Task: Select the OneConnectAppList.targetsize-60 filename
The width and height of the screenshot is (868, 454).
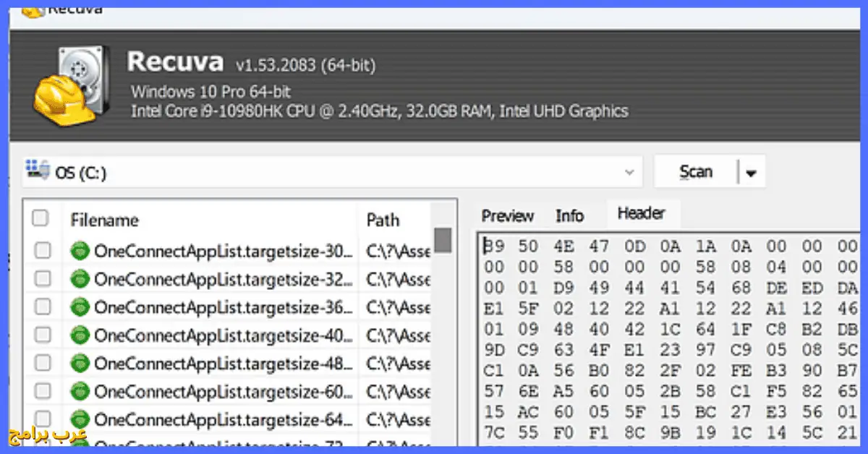Action: (x=224, y=393)
